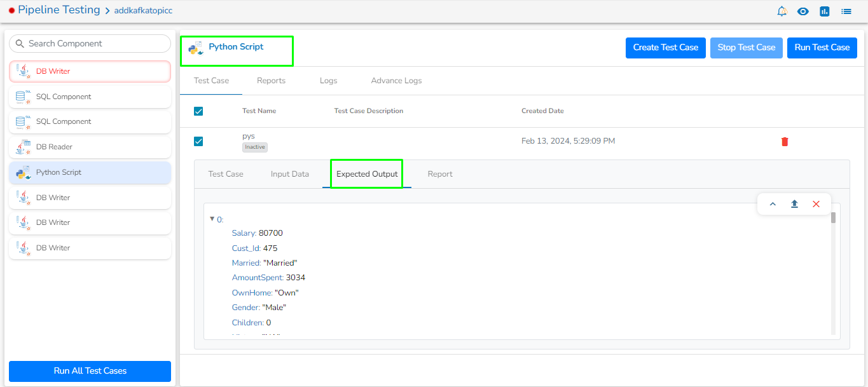Click the Run Test Case button
This screenshot has height=387, width=868.
click(822, 48)
